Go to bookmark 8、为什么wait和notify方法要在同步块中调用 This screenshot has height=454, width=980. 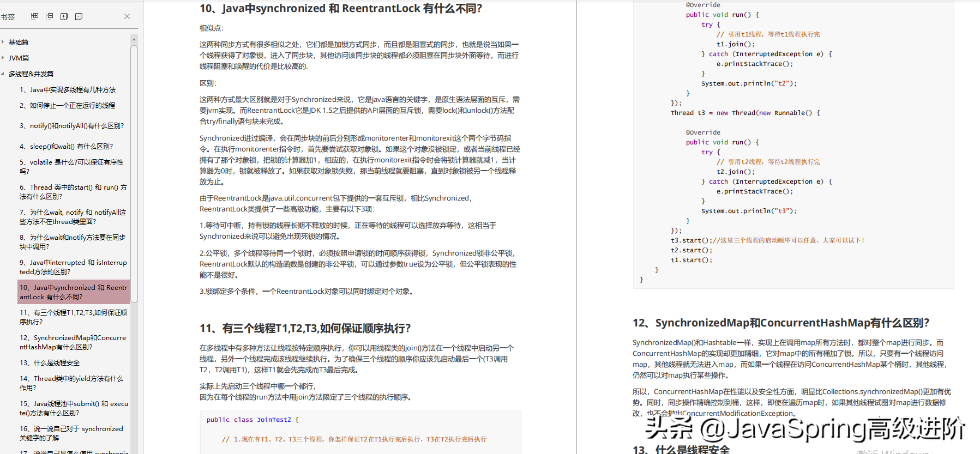(73, 241)
